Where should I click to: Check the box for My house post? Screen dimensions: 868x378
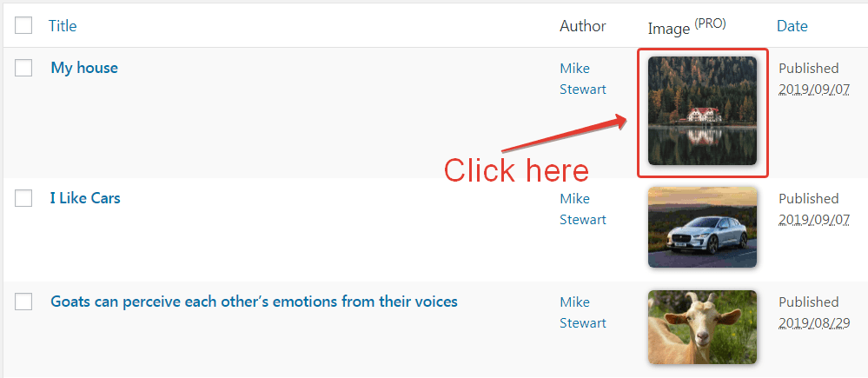click(23, 68)
